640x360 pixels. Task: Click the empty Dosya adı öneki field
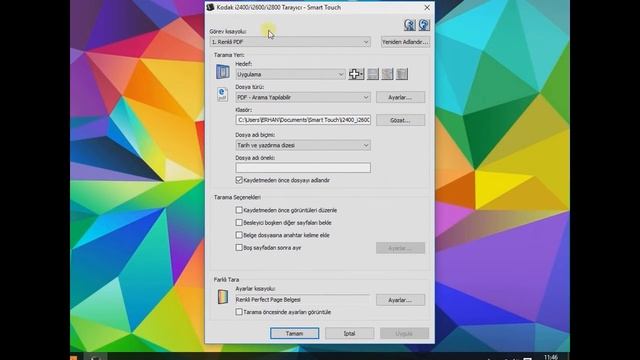(303, 168)
